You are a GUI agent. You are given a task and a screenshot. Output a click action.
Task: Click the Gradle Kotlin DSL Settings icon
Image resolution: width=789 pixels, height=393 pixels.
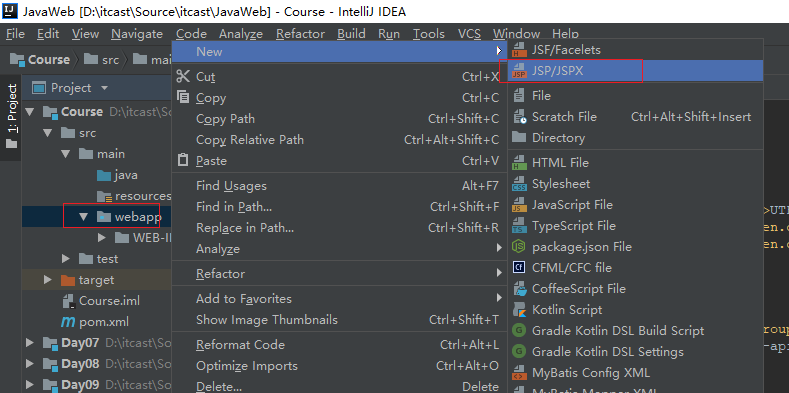coord(519,352)
